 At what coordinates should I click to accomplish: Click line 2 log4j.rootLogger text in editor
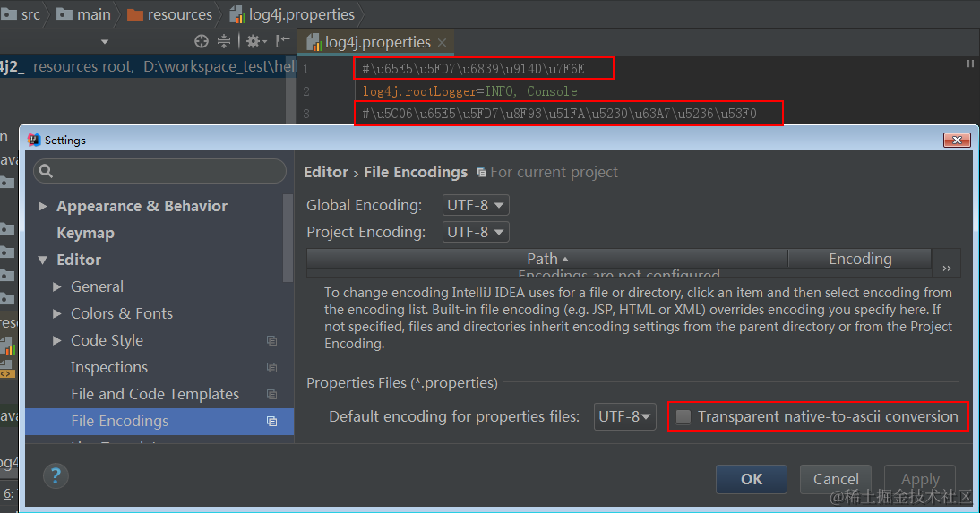470,91
